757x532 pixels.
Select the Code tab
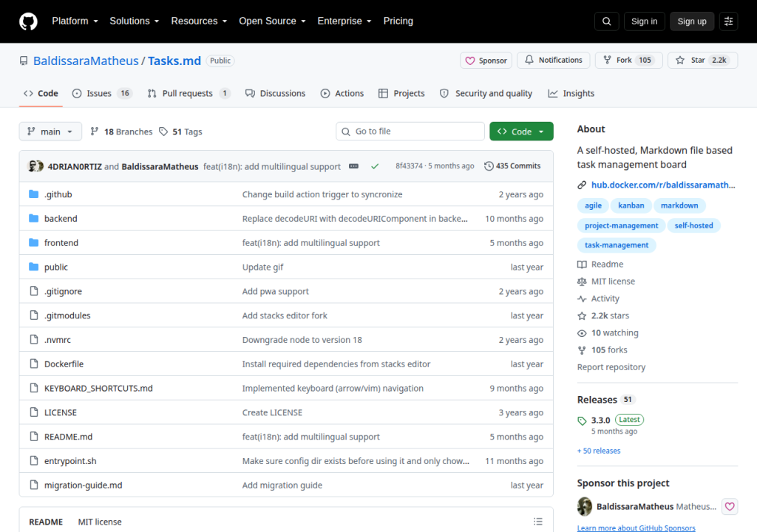click(41, 93)
